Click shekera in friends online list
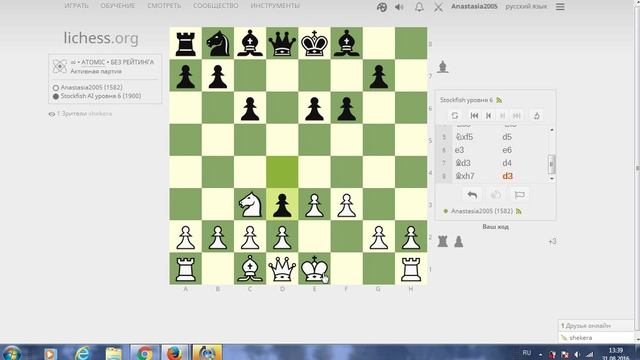 pos(580,338)
